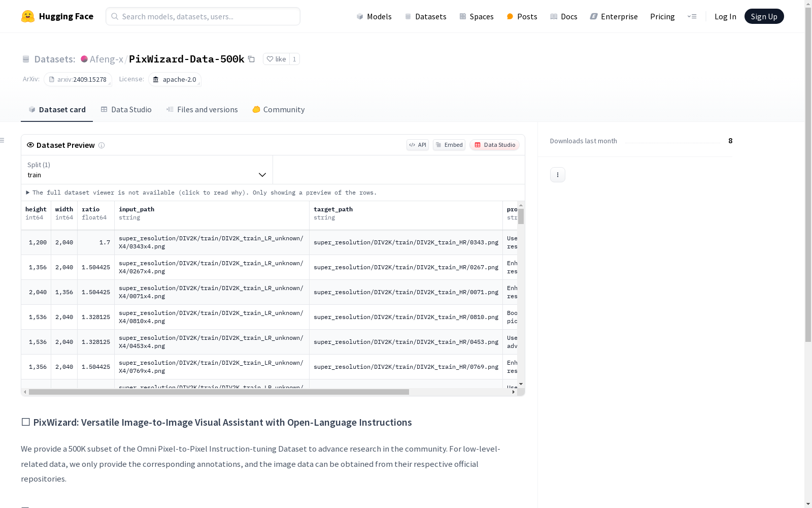Screen dimensions: 812x508
Task: Open Datasets in the top navigation
Action: [x=425, y=16]
